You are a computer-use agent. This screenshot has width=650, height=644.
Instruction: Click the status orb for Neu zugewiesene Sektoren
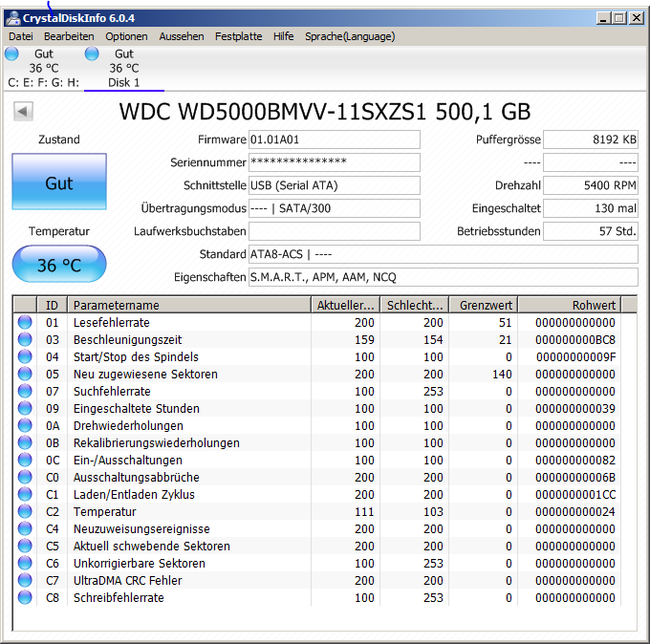click(x=25, y=374)
